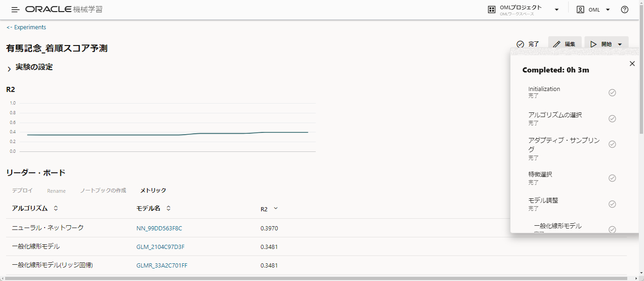Image resolution: width=644 pixels, height=281 pixels.
Task: Expand the 実験の設定 section
Action: (9, 69)
